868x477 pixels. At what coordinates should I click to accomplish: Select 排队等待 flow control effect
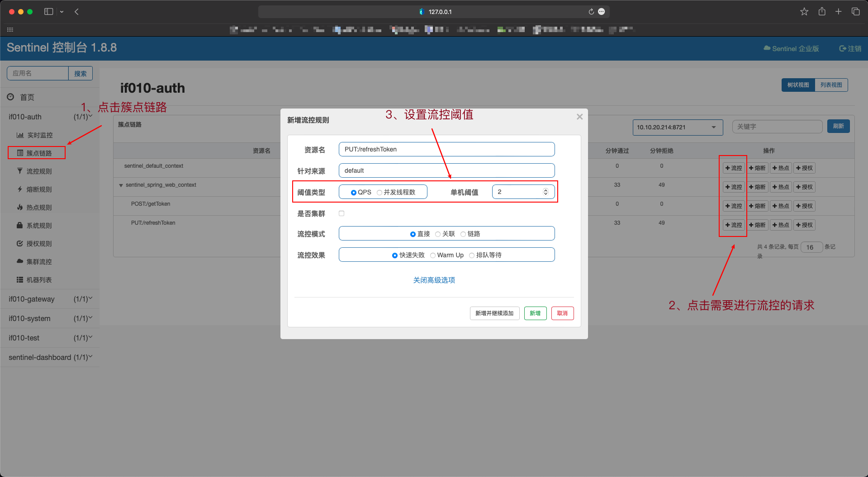coord(472,255)
